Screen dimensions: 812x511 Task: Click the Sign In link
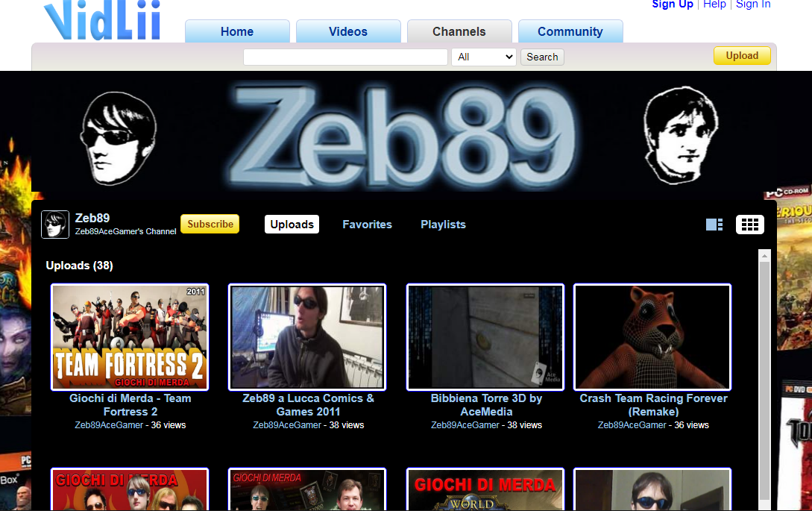[x=753, y=4]
